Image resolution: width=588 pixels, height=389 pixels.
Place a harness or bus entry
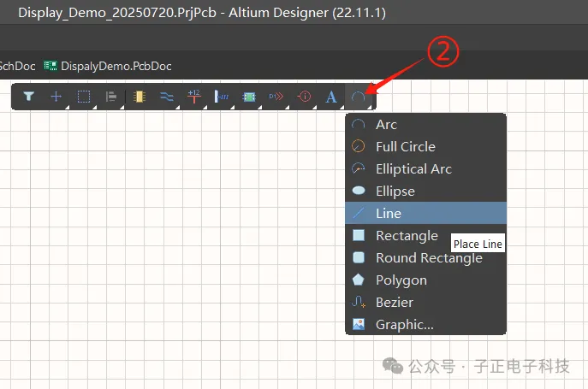pyautogui.click(x=222, y=97)
